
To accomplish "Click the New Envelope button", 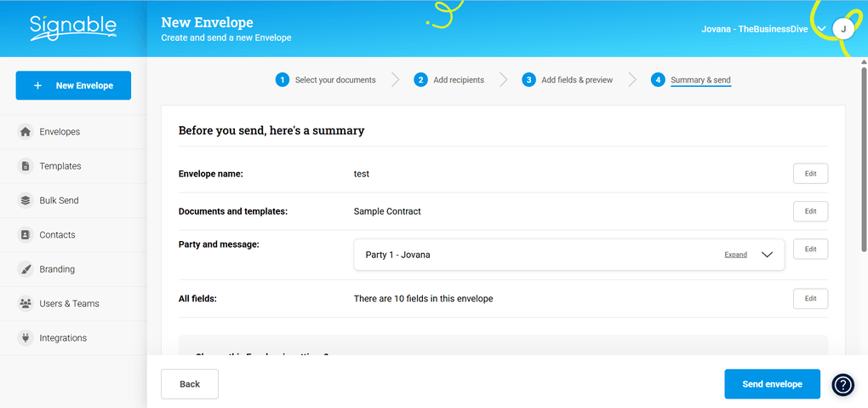I will [x=73, y=85].
